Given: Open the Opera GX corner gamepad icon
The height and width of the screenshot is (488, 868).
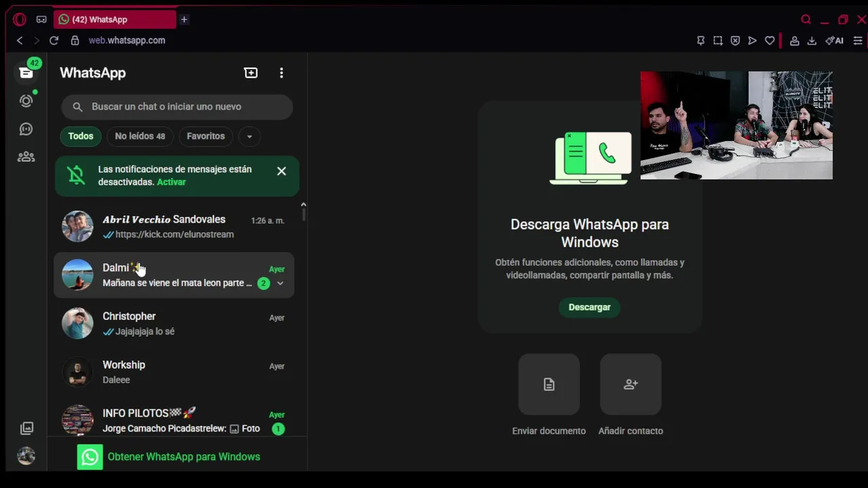Looking at the screenshot, I should click(x=41, y=20).
